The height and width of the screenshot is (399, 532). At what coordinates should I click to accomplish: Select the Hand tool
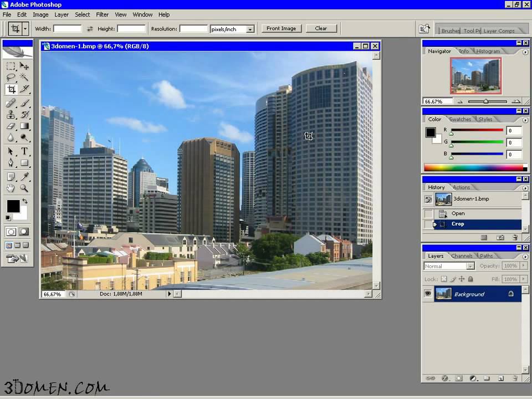coord(11,188)
